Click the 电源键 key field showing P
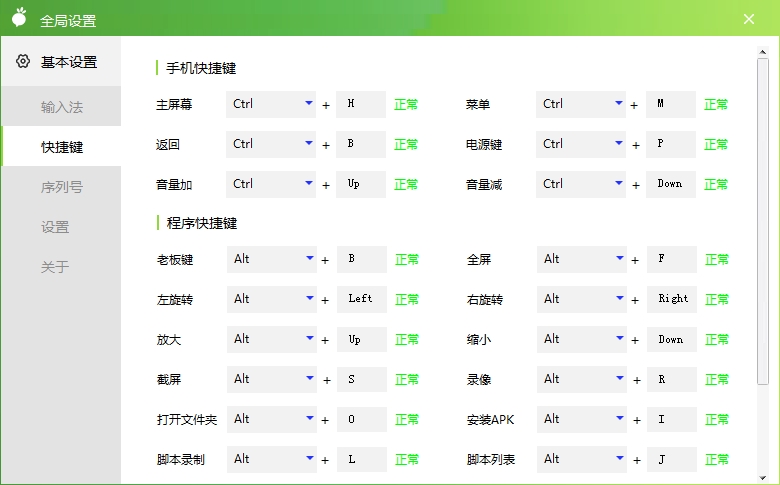Image resolution: width=780 pixels, height=485 pixels. [671, 144]
